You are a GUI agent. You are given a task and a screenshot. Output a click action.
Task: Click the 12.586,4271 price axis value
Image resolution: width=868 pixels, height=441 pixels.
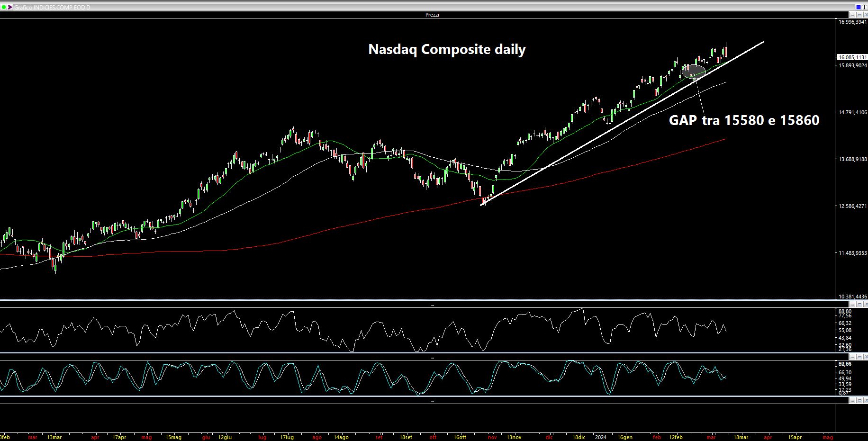point(852,206)
